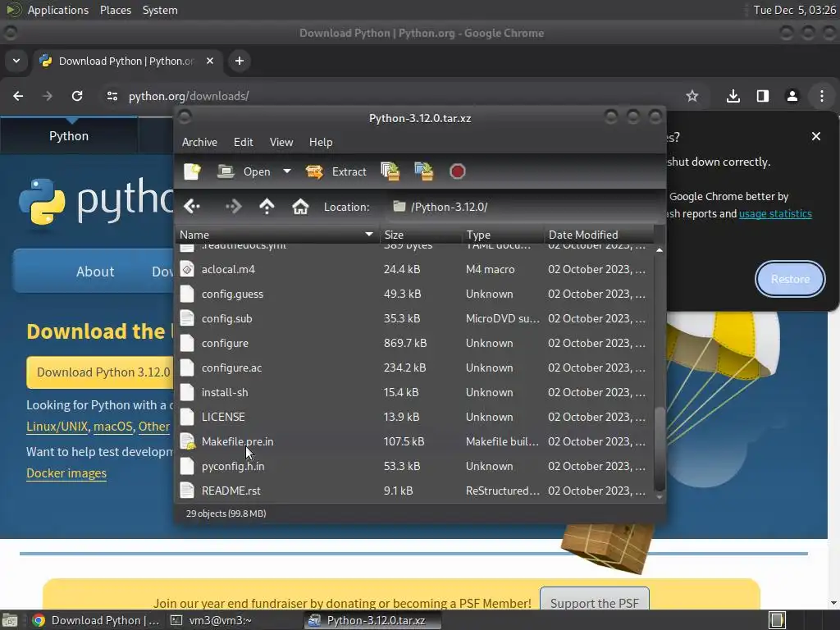Open the Places system menu
The height and width of the screenshot is (630, 840).
[x=116, y=10]
